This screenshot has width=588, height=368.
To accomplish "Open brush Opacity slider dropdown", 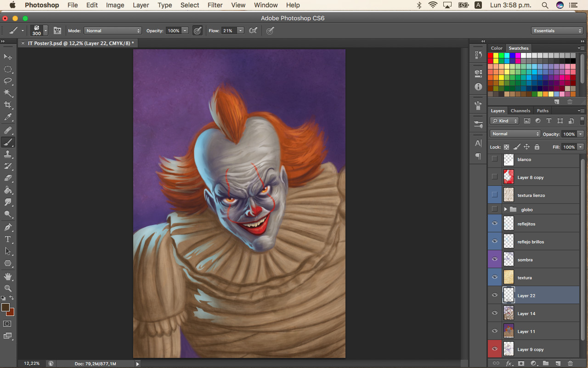I will tap(185, 31).
